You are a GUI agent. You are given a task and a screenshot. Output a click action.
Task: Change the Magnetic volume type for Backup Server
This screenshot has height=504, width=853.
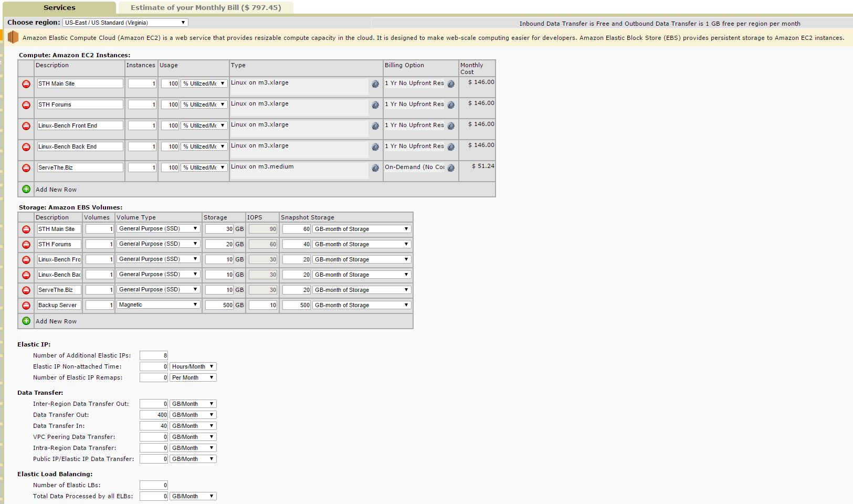pos(158,305)
